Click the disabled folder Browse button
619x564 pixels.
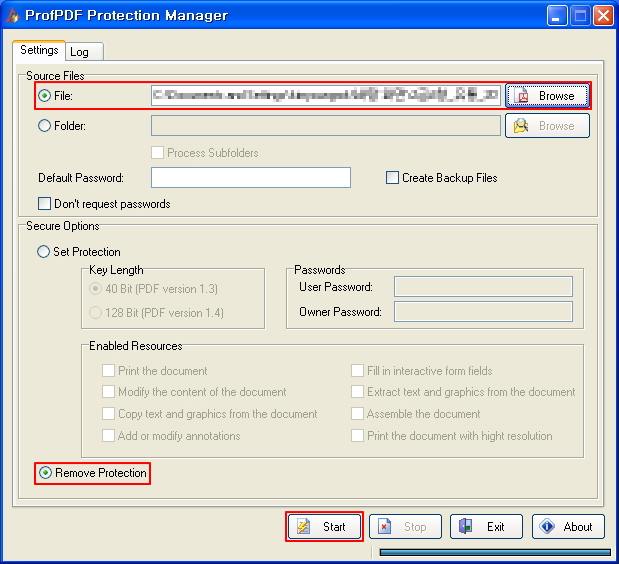click(547, 126)
